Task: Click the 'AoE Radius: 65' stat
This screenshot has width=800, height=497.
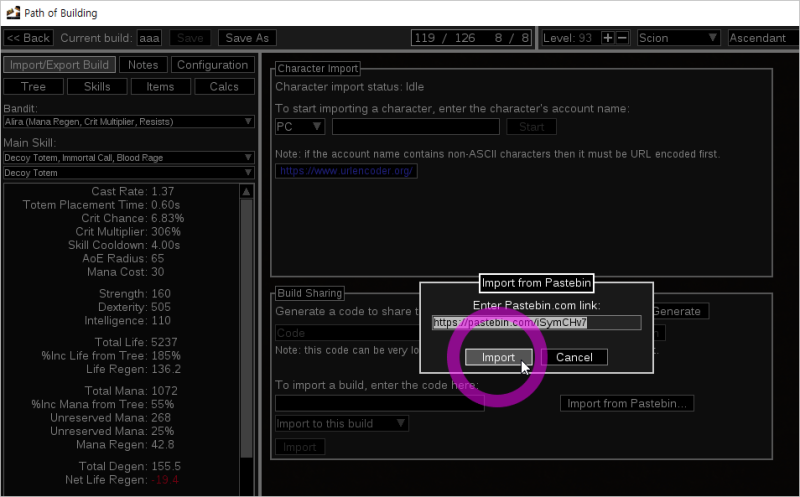Action: click(x=123, y=258)
